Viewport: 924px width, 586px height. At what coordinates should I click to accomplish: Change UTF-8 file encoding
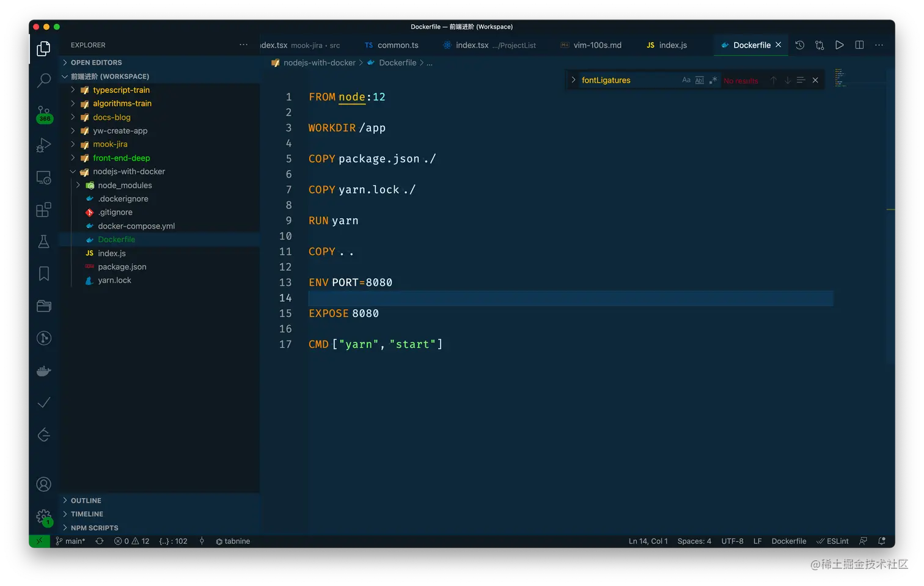pos(732,541)
